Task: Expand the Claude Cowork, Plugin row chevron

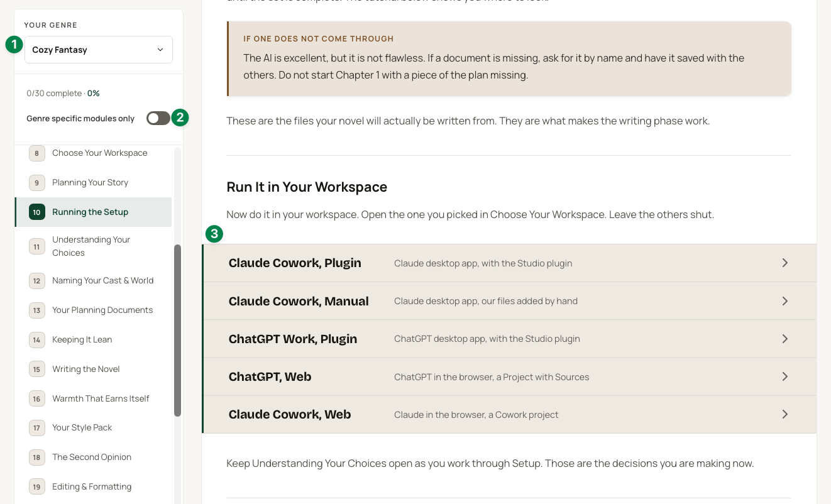Action: 784,263
